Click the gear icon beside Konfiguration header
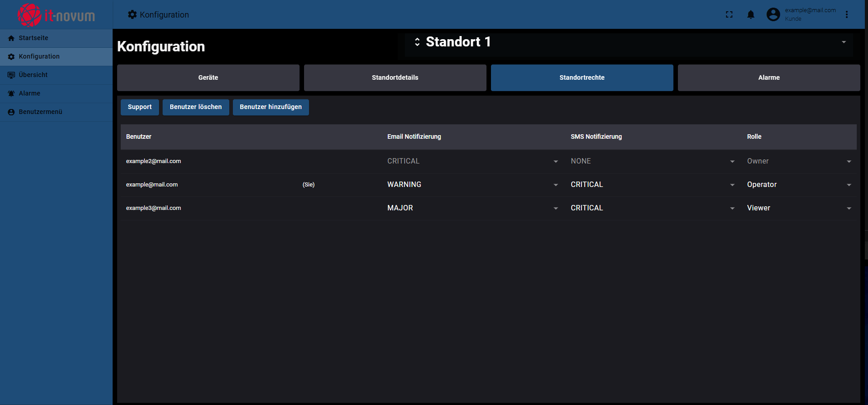The image size is (868, 405). [x=132, y=15]
